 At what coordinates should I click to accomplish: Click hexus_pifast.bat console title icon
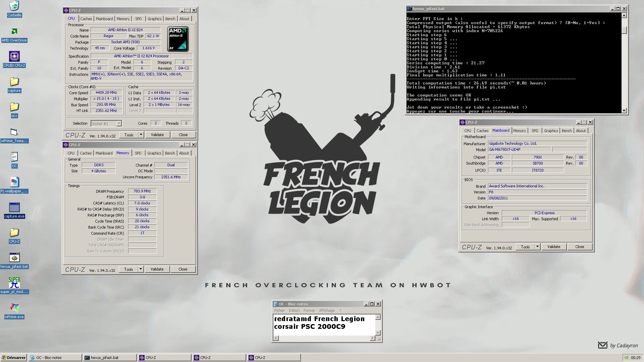pos(409,9)
